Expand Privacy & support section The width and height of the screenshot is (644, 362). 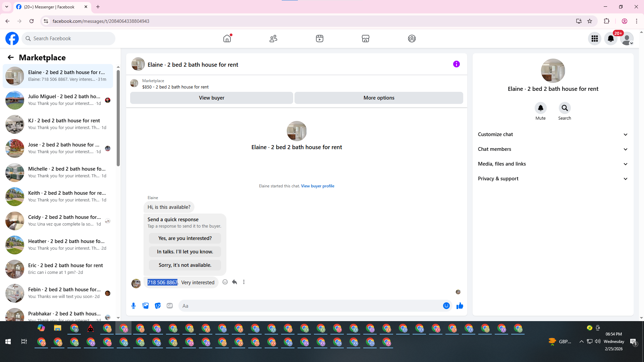pos(553,179)
